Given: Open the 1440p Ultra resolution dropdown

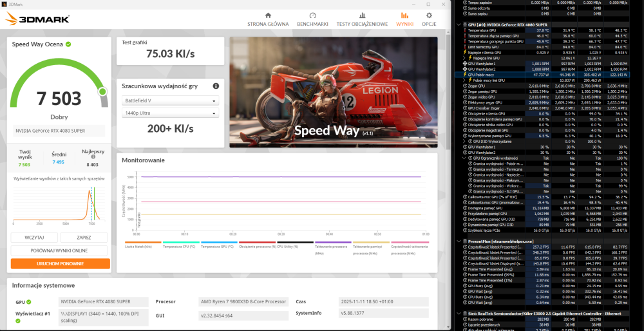Looking at the screenshot, I should click(x=171, y=113).
